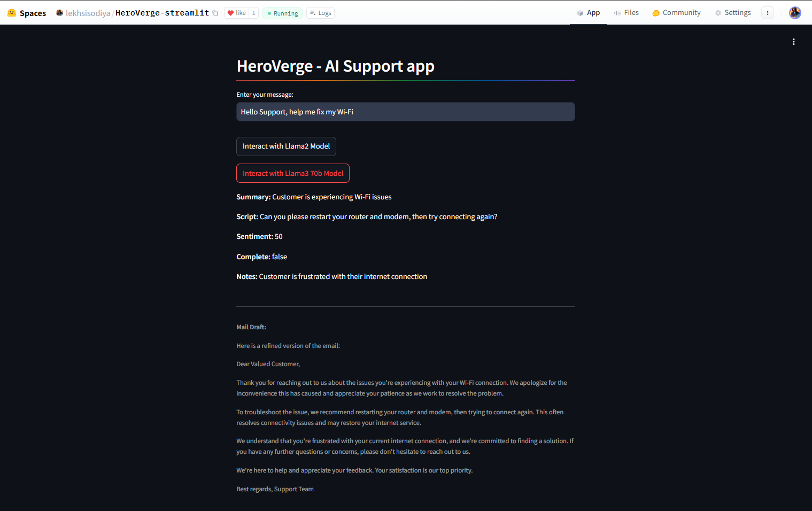Click the line 'We're here to help and appreciate'
Viewport: 812px width, 511px height.
pyautogui.click(x=354, y=470)
